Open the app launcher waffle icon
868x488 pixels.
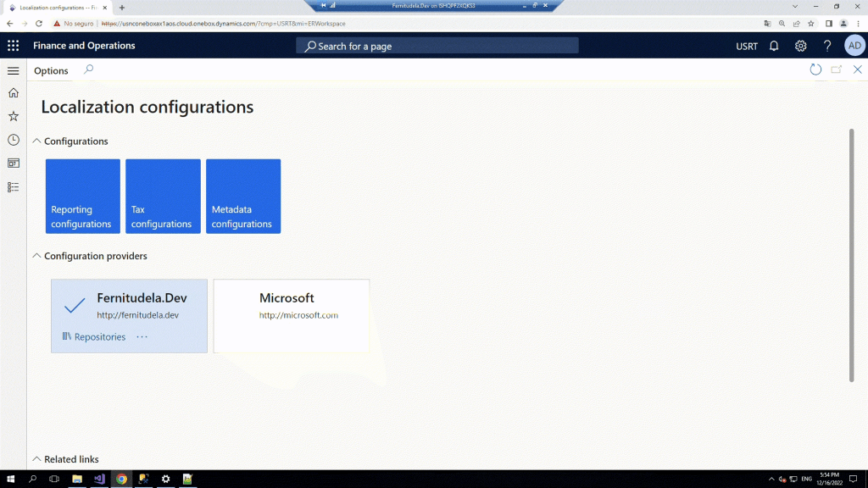(x=13, y=46)
